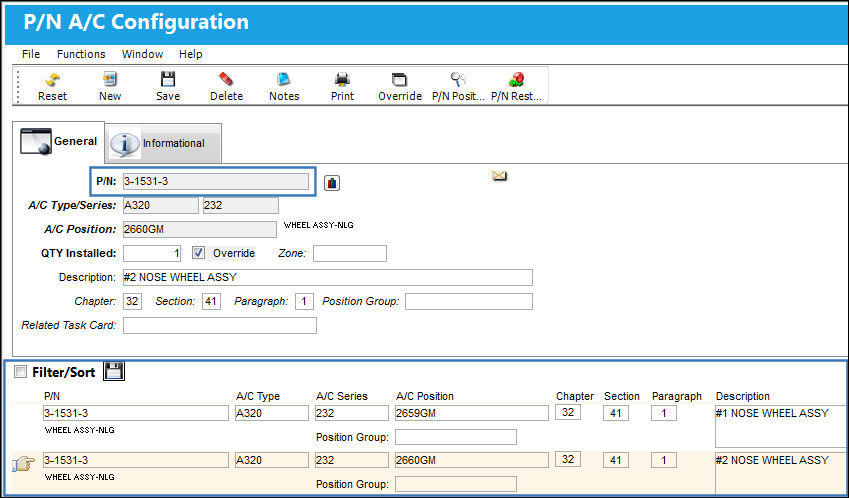Click the Description field in General form
This screenshot has height=498, width=849.
tap(328, 277)
